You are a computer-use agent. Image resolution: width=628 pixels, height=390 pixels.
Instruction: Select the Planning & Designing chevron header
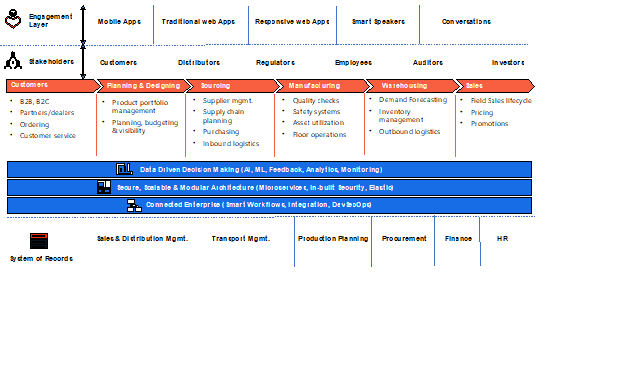144,86
